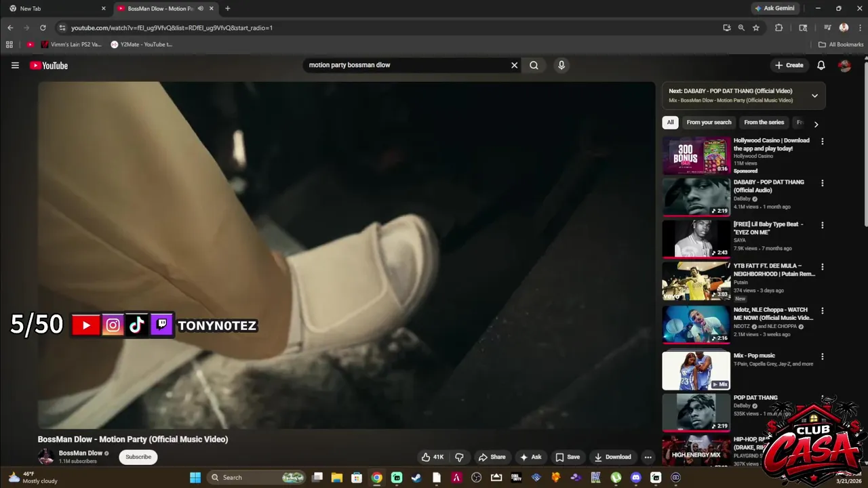Switch to the New Tab browser tab
This screenshot has width=868, height=488.
coord(57,9)
